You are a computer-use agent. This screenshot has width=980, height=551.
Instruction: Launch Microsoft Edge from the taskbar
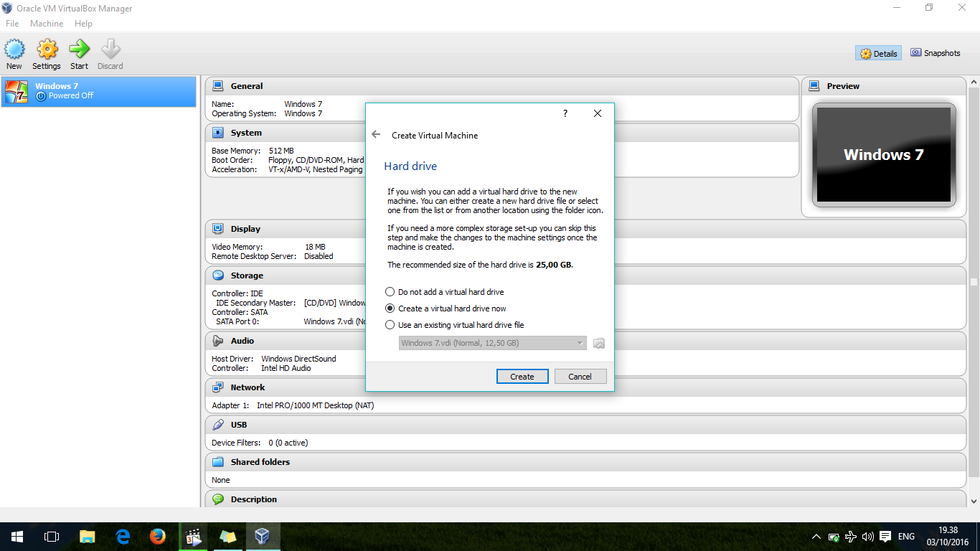[123, 537]
